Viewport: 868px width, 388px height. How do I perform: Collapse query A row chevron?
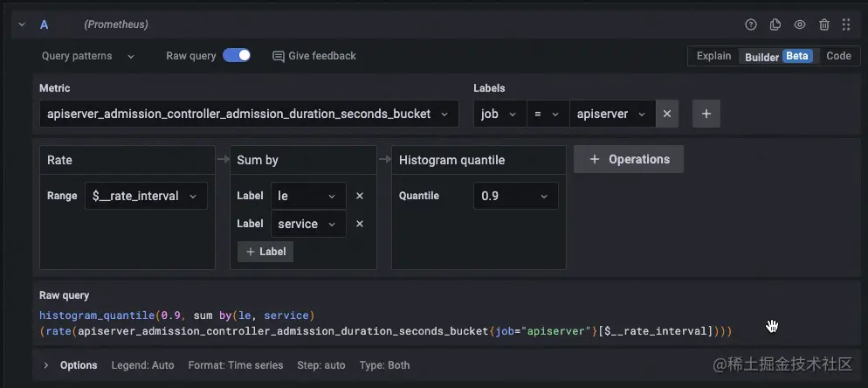22,24
